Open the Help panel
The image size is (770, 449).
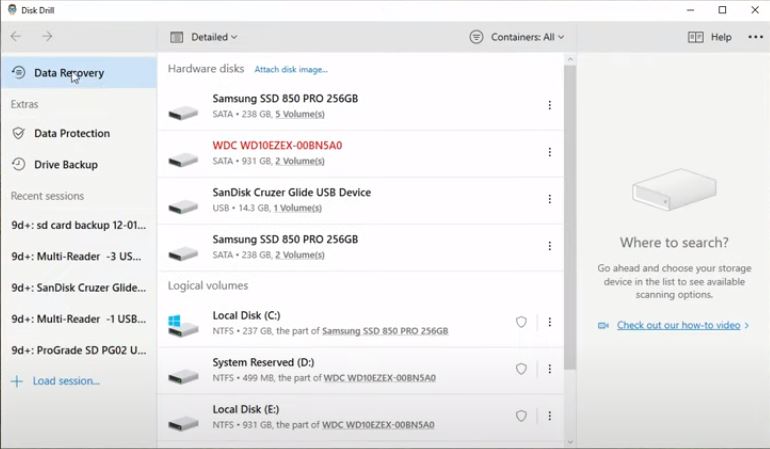click(x=721, y=37)
